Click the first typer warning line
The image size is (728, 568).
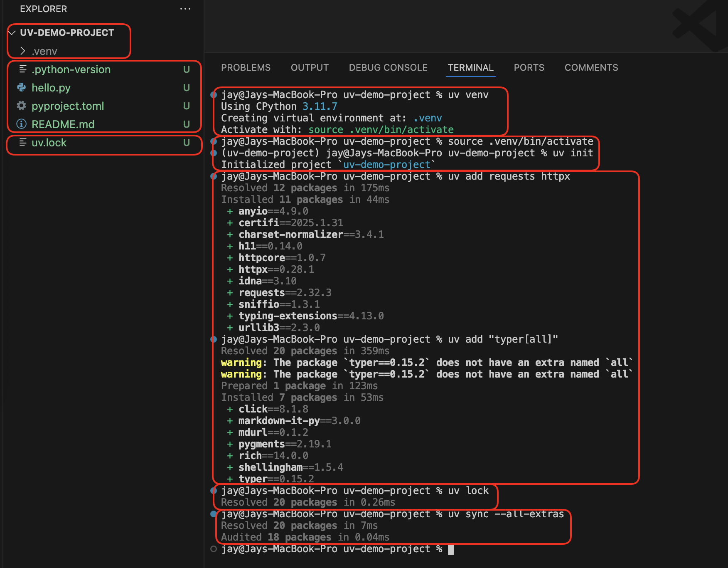(427, 363)
